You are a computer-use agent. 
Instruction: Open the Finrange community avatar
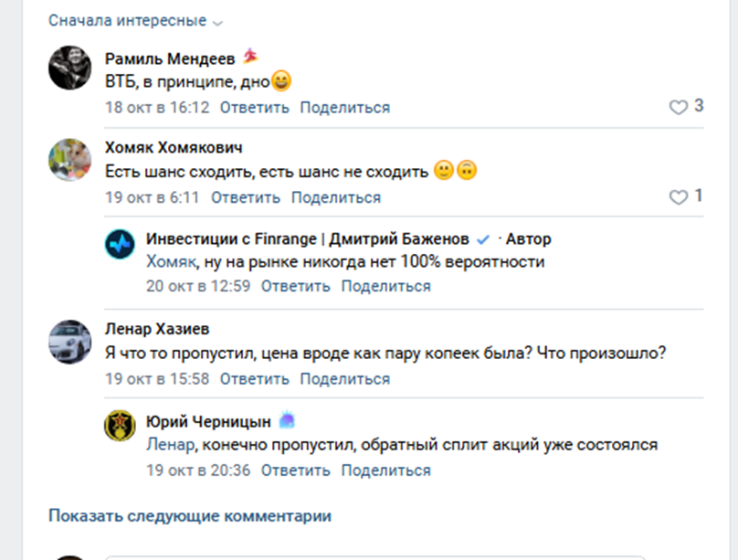[120, 239]
